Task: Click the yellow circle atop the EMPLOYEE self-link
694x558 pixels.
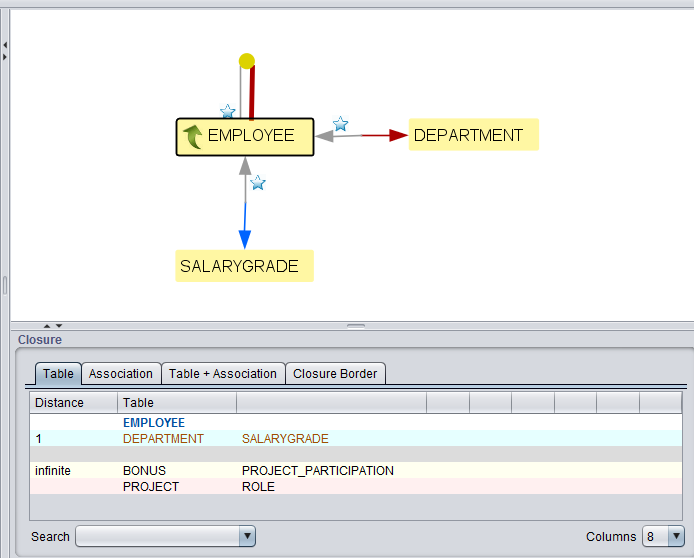Action: 247,61
